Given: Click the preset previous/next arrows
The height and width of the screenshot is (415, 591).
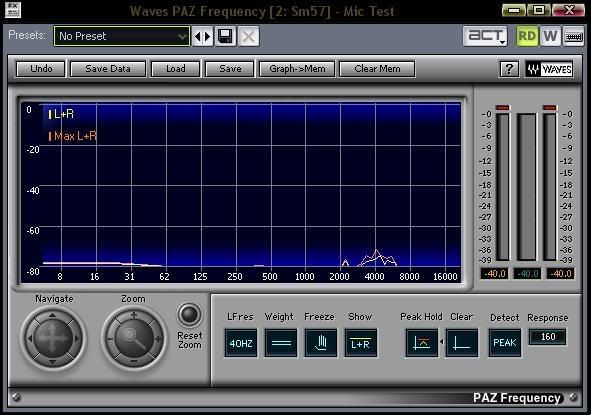Looking at the screenshot, I should click(202, 37).
